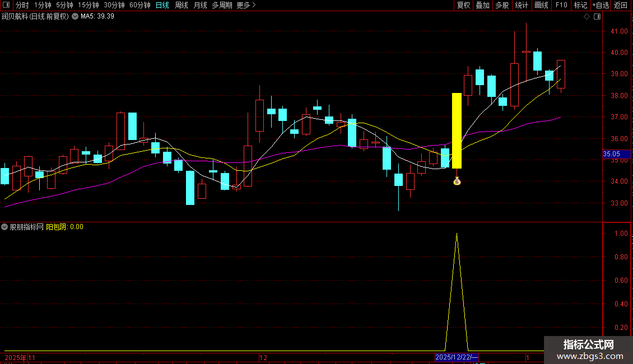This screenshot has width=633, height=364.
Task: Click the 12 month label on time axis
Action: [263, 357]
